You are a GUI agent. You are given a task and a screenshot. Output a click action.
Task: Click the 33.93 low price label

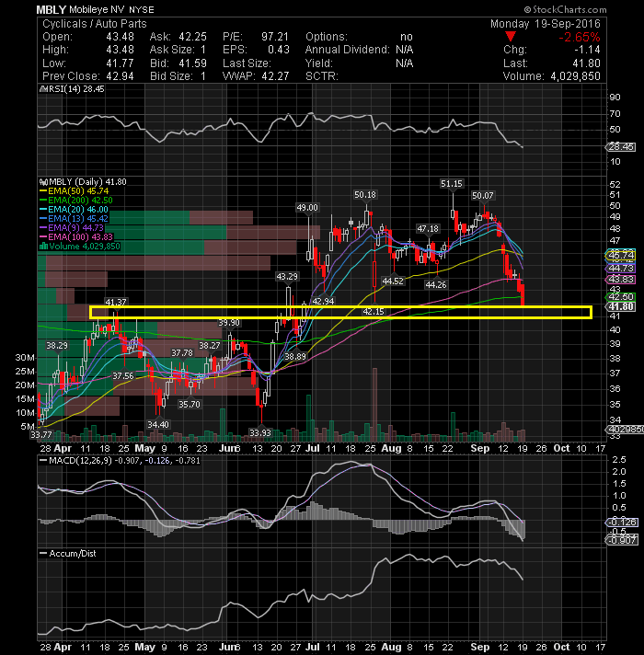(x=259, y=432)
